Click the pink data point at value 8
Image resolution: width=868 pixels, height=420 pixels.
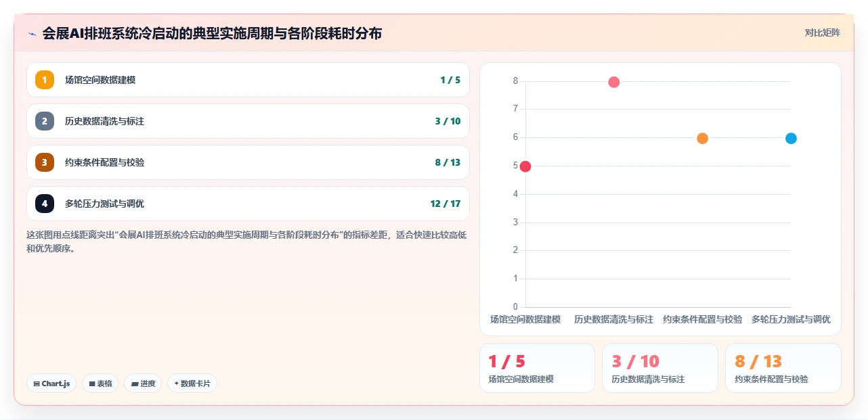click(614, 82)
